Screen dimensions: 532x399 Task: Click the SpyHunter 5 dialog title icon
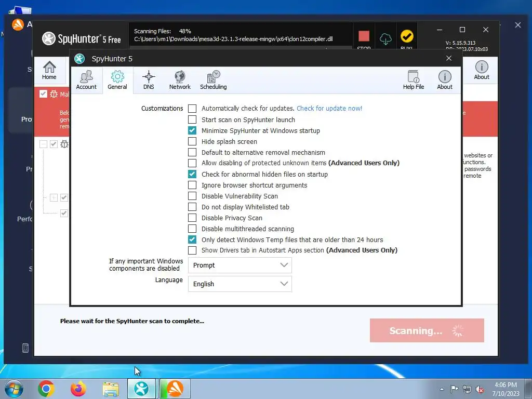click(x=79, y=59)
